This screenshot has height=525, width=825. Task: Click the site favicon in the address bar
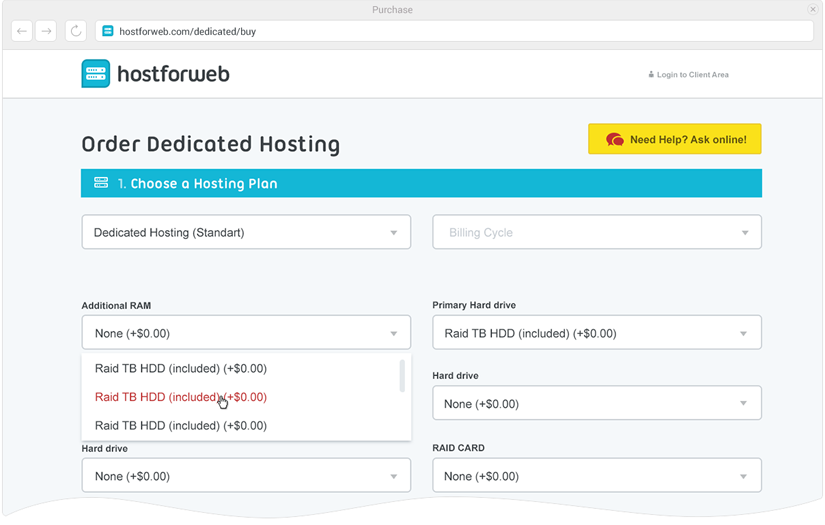[x=108, y=31]
